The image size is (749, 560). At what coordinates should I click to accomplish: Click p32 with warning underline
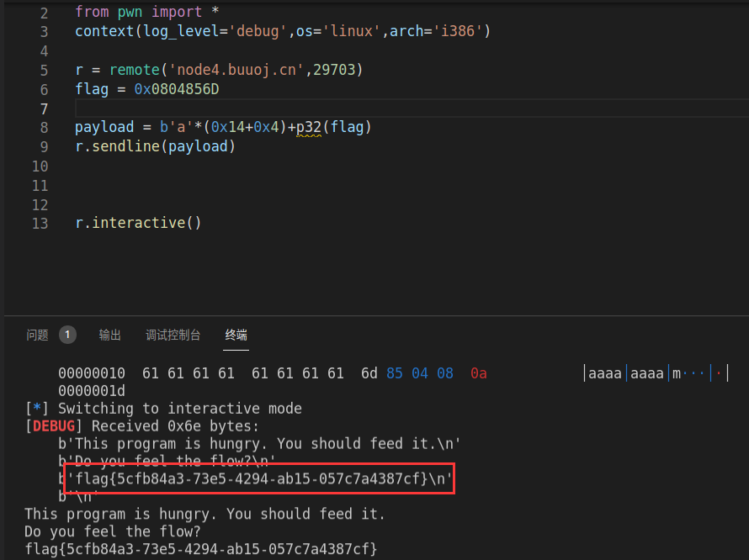tap(309, 128)
